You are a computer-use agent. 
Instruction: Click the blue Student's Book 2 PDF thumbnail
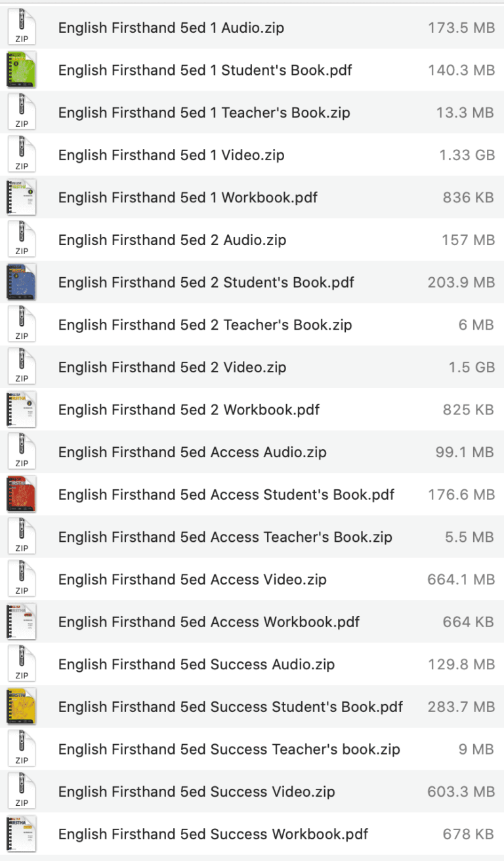(22, 282)
